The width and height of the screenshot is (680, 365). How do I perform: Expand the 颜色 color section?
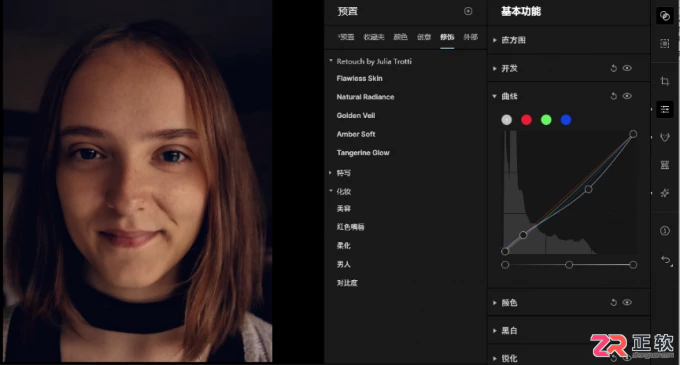tap(494, 303)
